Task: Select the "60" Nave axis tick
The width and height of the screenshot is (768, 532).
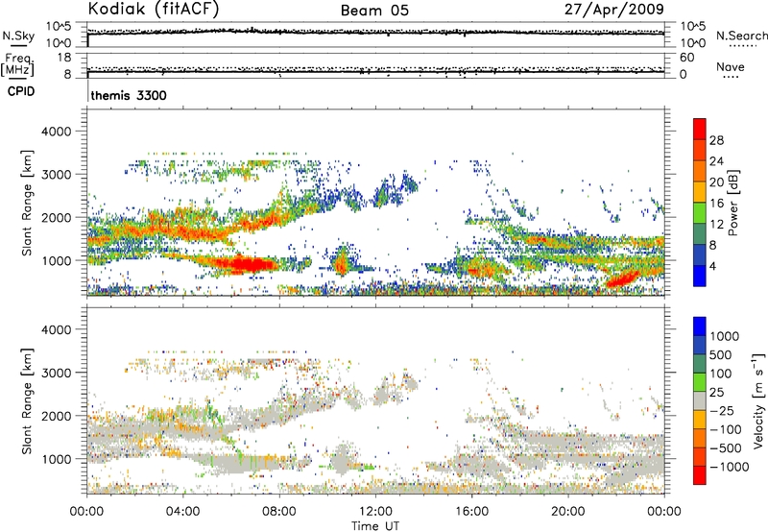Action: pos(687,58)
